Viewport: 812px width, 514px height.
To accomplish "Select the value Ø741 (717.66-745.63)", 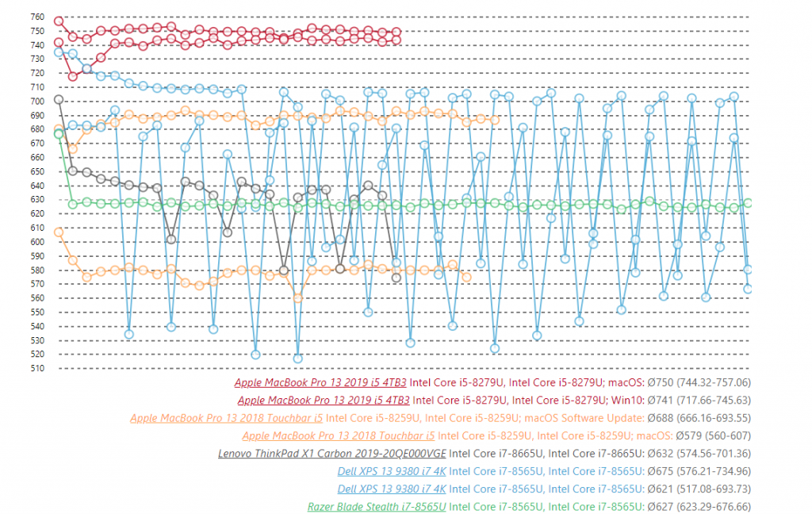I will (699, 401).
